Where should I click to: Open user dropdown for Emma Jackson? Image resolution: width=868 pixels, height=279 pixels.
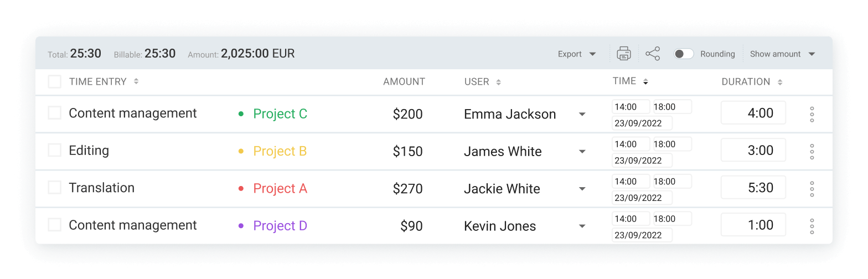point(582,115)
